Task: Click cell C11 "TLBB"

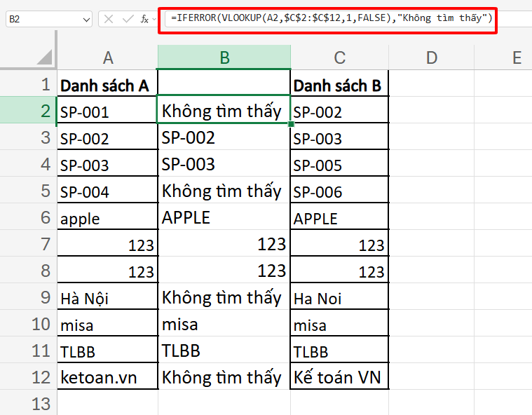Action: (340, 350)
